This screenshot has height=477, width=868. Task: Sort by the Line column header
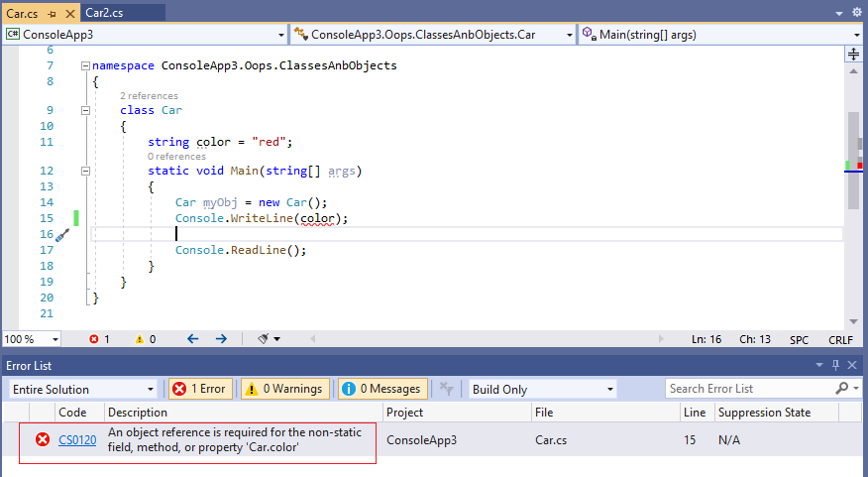(x=697, y=413)
